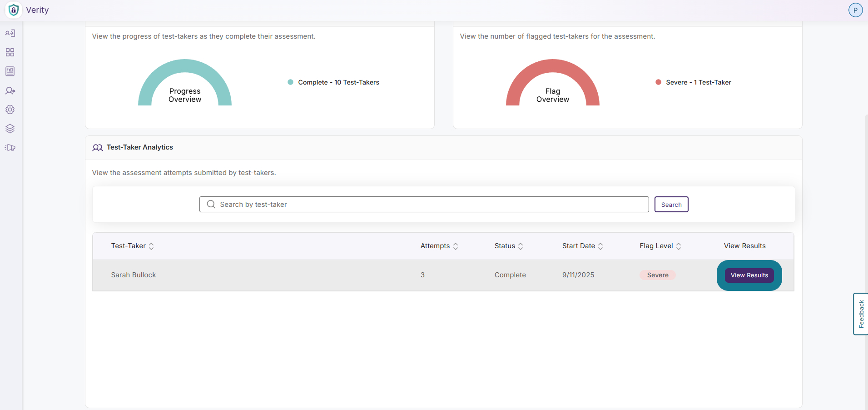Click the magnifier icon in search field

click(211, 204)
